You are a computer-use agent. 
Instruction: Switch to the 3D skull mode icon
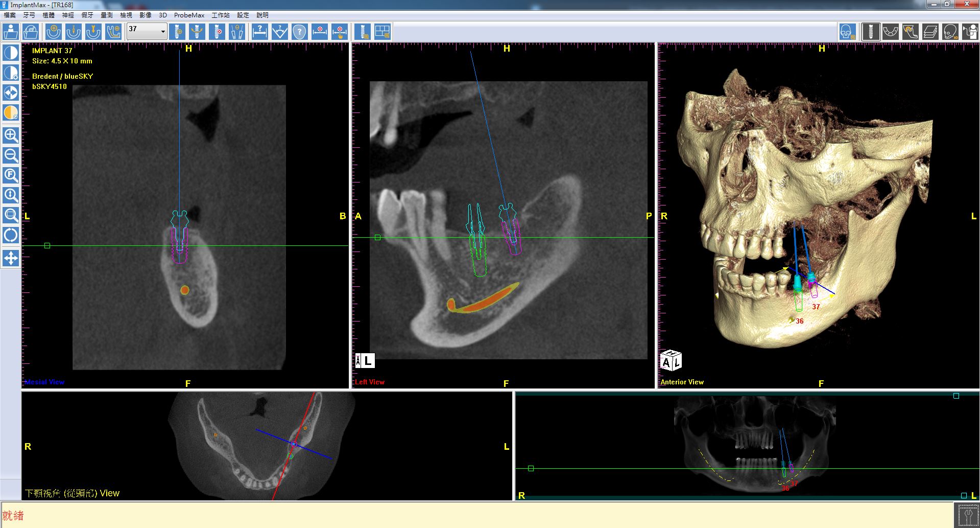coord(950,32)
